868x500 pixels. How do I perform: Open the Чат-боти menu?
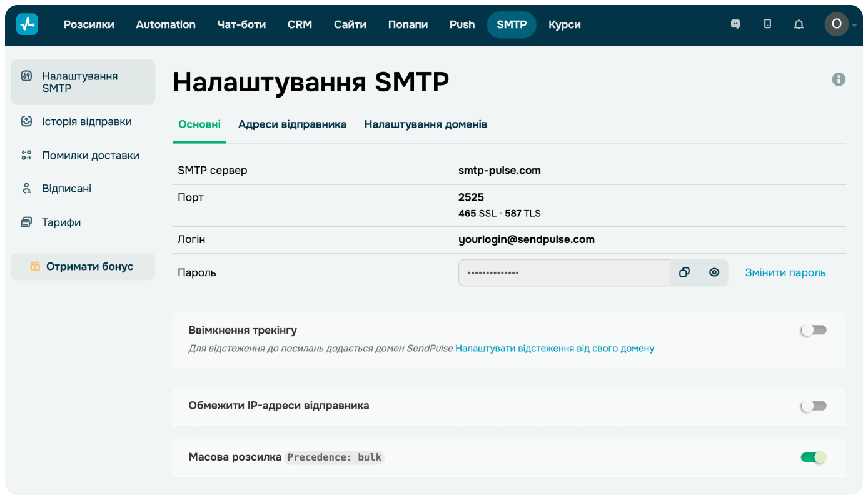[x=241, y=24]
